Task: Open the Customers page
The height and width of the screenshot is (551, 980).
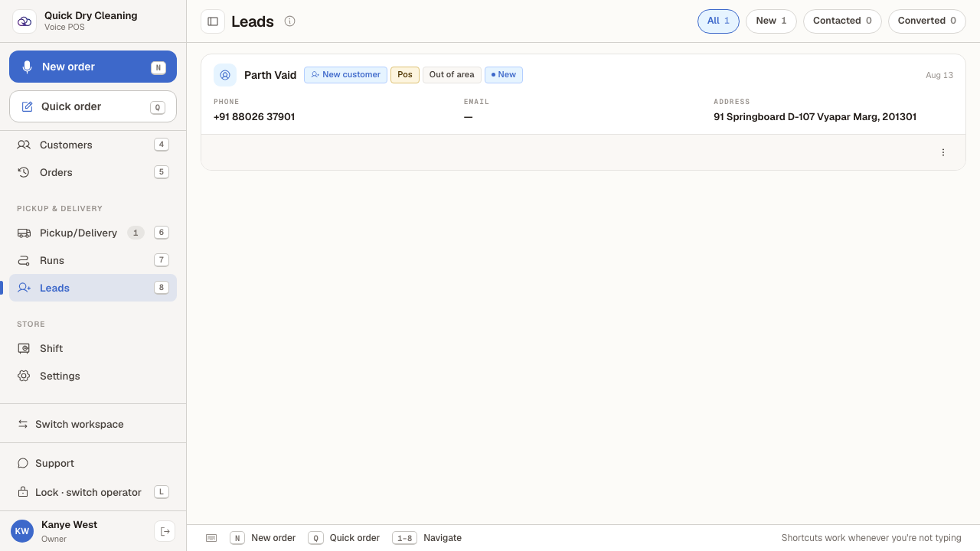Action: click(x=93, y=145)
